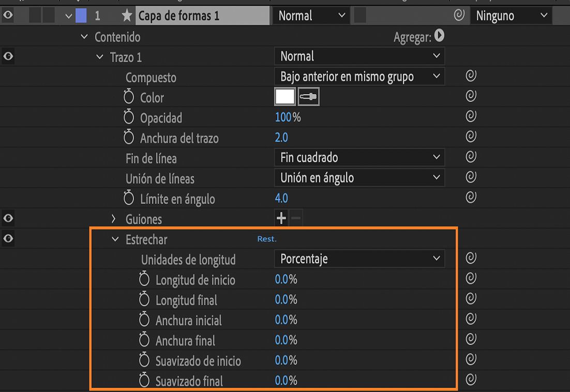Add a dash with the plus icon
The width and height of the screenshot is (570, 392).
[281, 218]
